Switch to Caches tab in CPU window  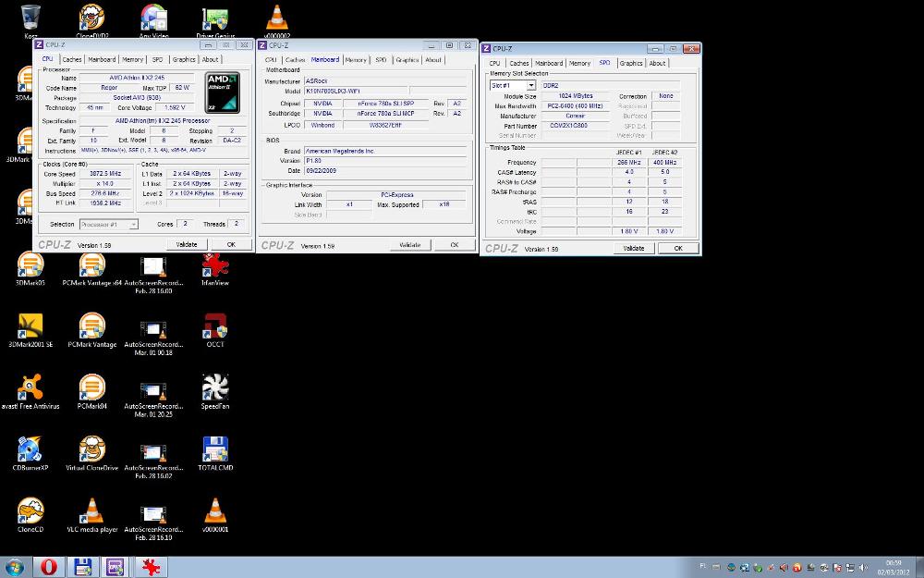[x=72, y=59]
